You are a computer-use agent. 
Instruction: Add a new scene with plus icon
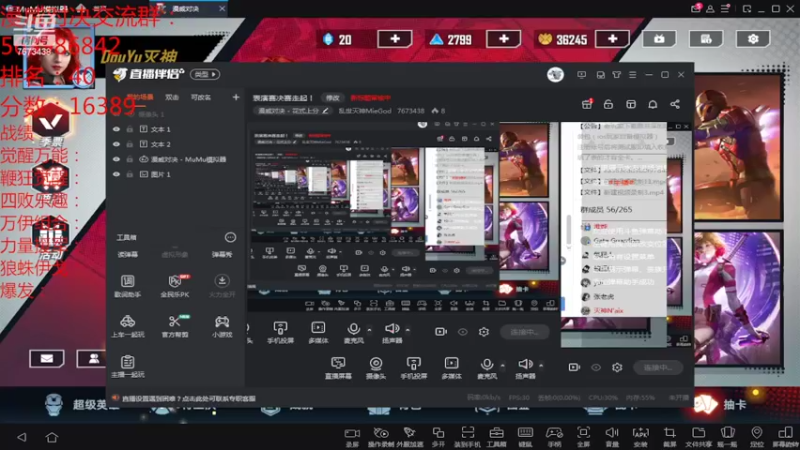[x=236, y=97]
